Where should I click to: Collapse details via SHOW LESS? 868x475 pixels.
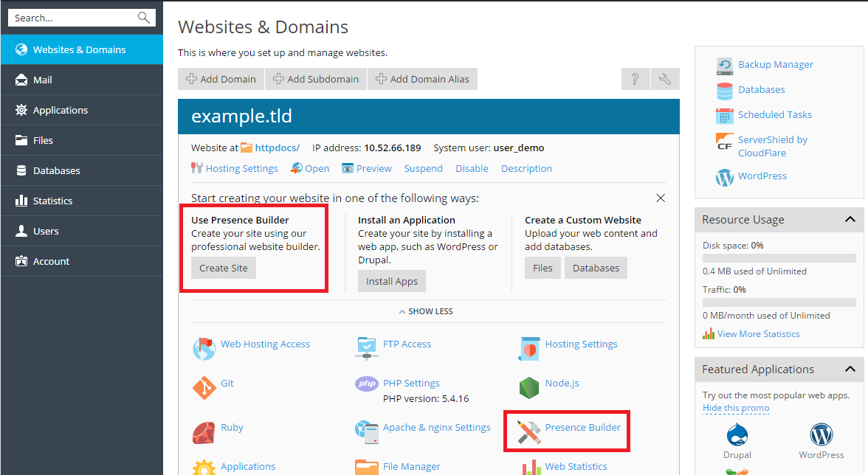(426, 311)
